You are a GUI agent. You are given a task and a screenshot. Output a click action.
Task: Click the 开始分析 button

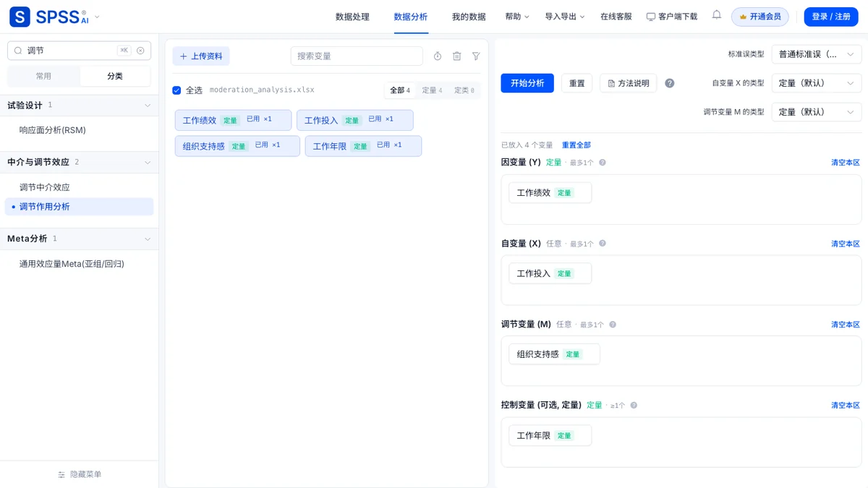click(527, 83)
